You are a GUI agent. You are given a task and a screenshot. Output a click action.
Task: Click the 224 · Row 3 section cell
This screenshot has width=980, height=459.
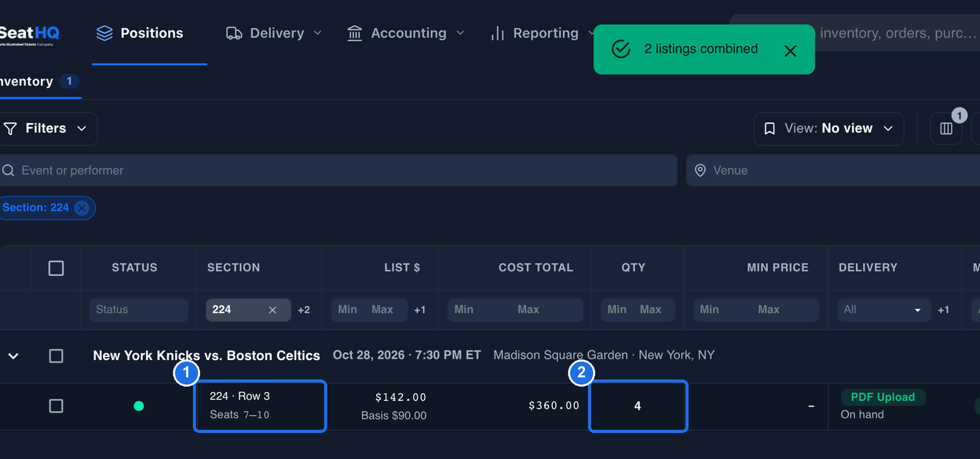tap(260, 406)
